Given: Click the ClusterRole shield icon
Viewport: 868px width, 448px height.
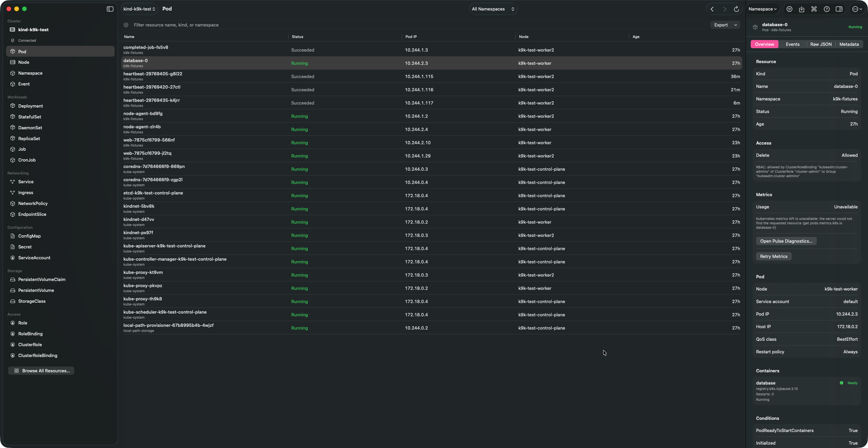Looking at the screenshot, I should 13,344.
